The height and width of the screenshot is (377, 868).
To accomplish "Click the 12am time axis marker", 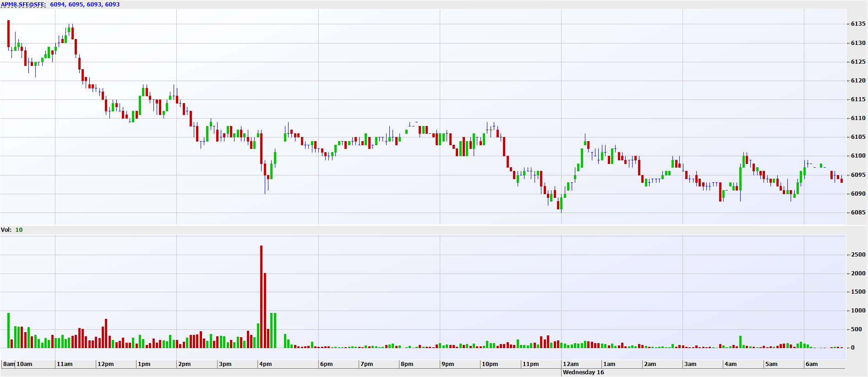I will 571,364.
